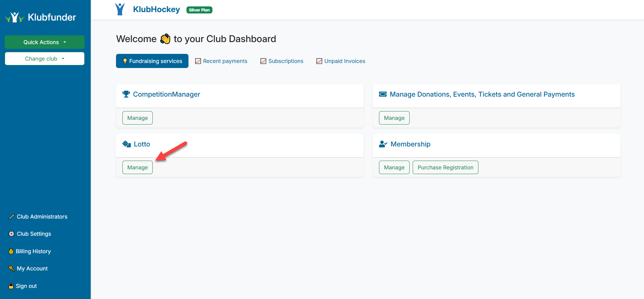Go to the Unpaid Invoices tab
This screenshot has width=644, height=299.
341,61
